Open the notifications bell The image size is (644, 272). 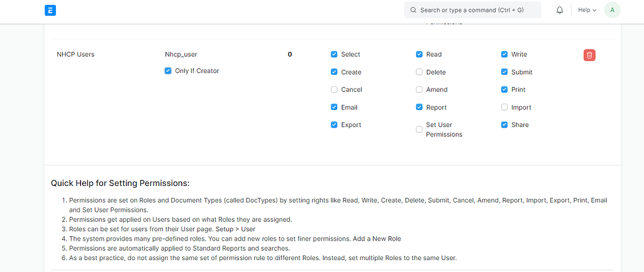(x=559, y=10)
